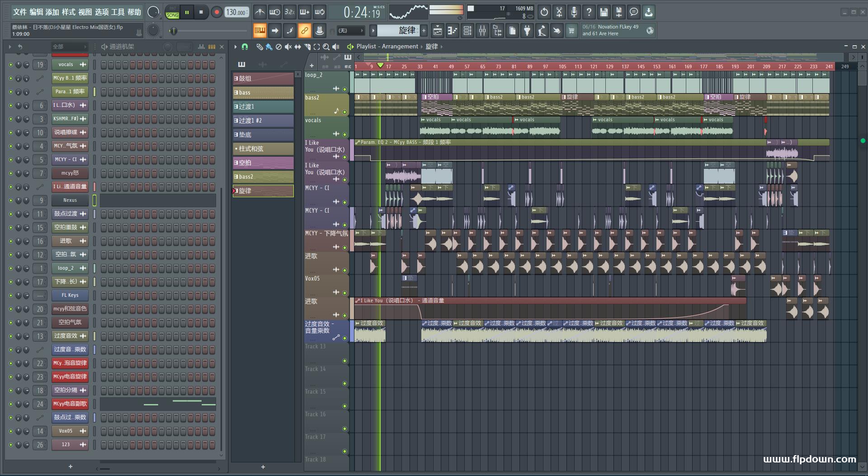Mute the Nexus channel LED

11,200
